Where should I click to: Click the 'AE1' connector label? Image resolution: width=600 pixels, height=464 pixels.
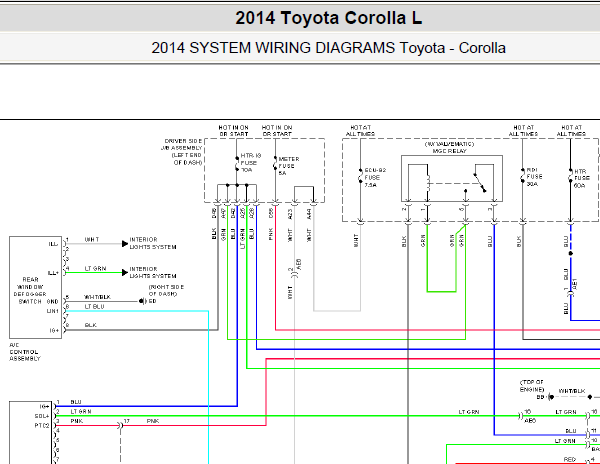point(575,284)
